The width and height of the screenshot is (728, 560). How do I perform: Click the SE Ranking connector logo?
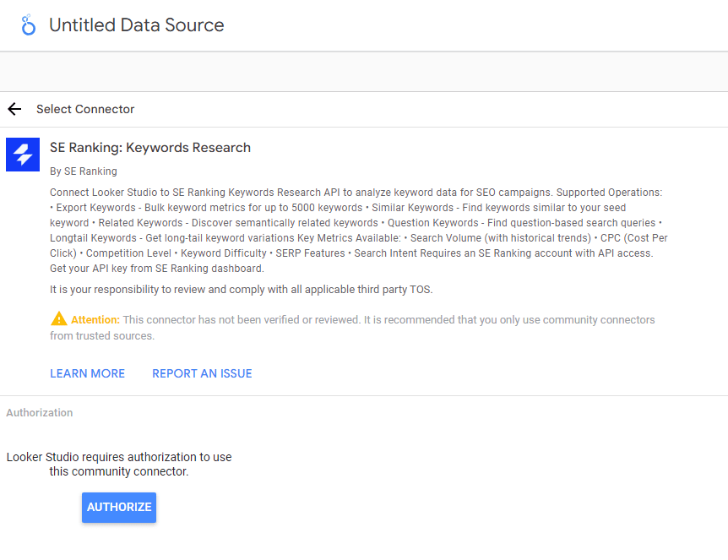point(23,154)
